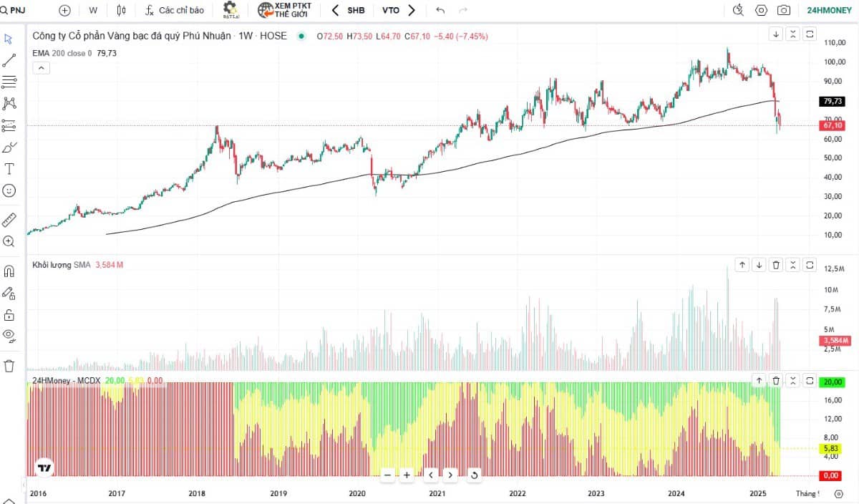This screenshot has width=859, height=504.
Task: Open the emoji icons tool
Action: pyautogui.click(x=9, y=191)
